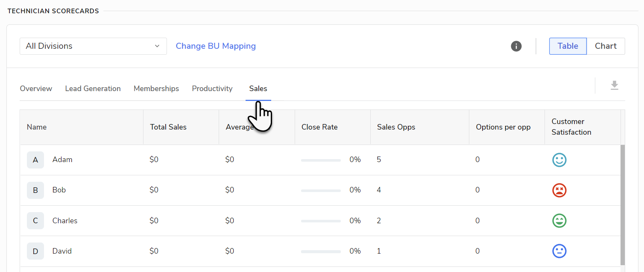644x272 pixels.
Task: Open Bob's technician profile
Action: point(59,190)
